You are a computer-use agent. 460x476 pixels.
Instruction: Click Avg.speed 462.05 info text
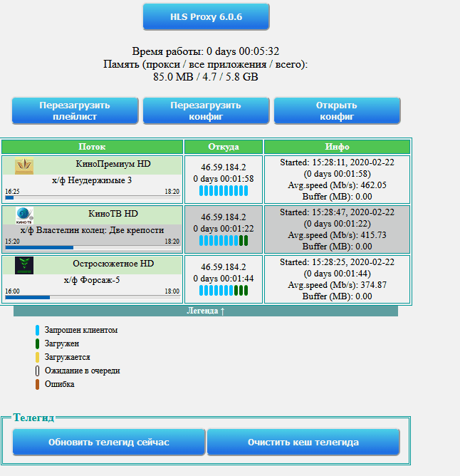coord(337,185)
